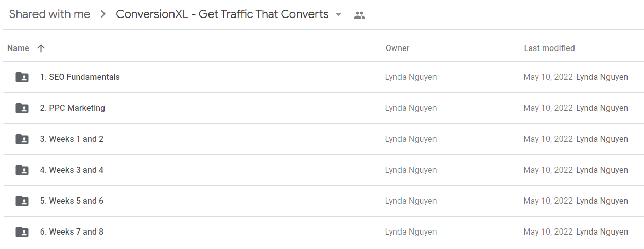Click the shared people icon in the breadcrumb

(x=359, y=15)
